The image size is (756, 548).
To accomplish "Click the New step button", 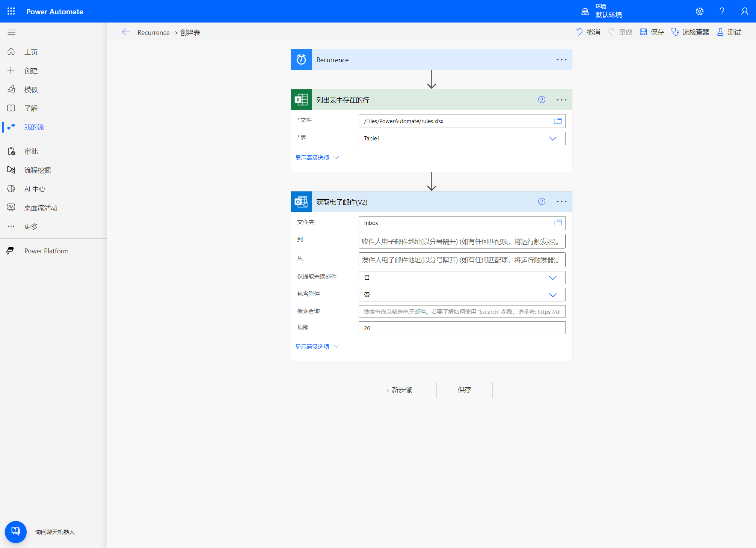I will coord(398,390).
